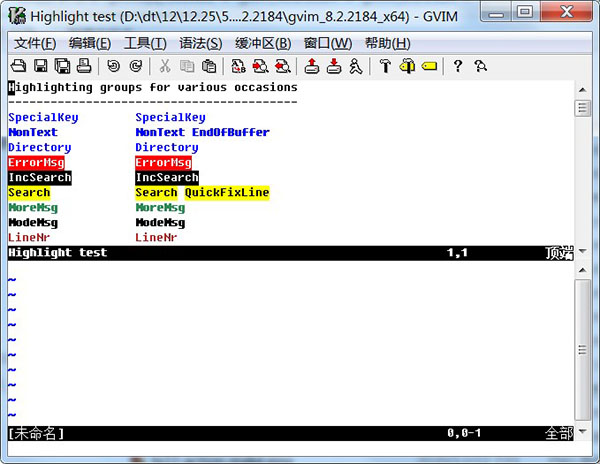Open the 缓冲区(B) menu

point(263,43)
